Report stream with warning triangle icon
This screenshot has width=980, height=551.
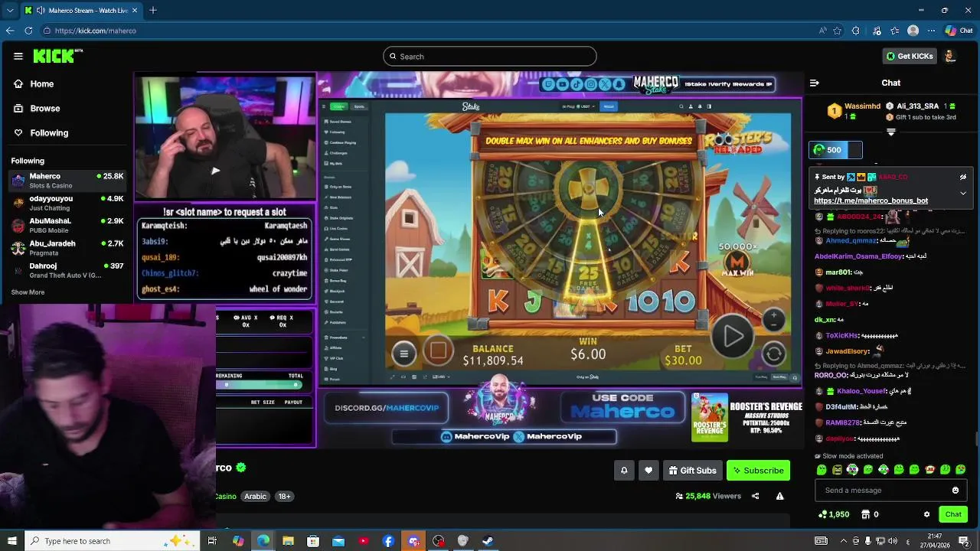coord(779,496)
